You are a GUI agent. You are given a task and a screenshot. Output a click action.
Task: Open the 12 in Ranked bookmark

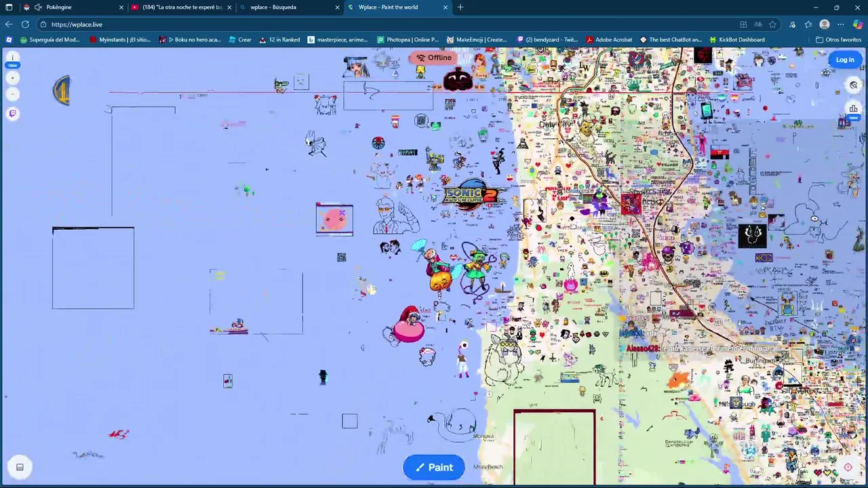pyautogui.click(x=279, y=39)
